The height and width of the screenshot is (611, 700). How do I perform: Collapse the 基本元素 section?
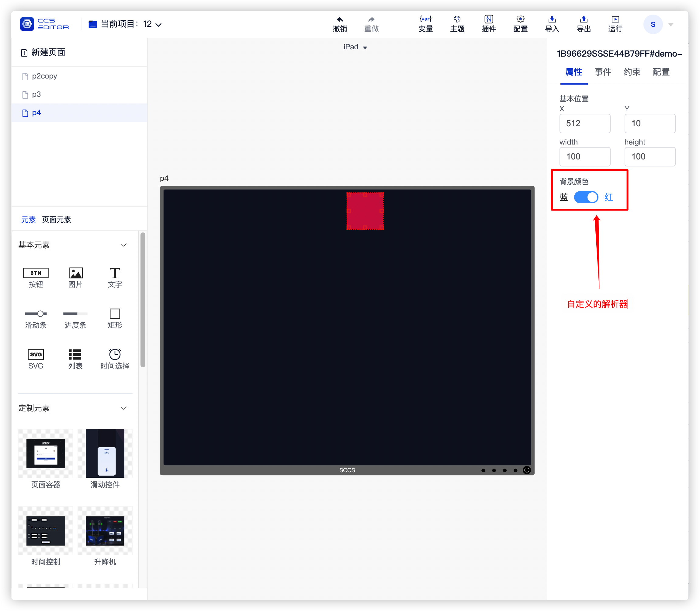tap(124, 245)
